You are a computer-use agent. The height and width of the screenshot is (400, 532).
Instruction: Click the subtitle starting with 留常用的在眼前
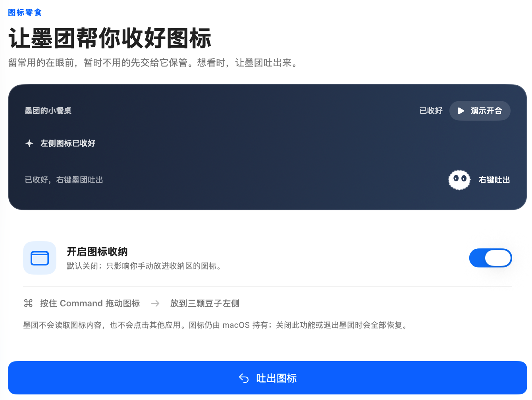pyautogui.click(x=153, y=63)
